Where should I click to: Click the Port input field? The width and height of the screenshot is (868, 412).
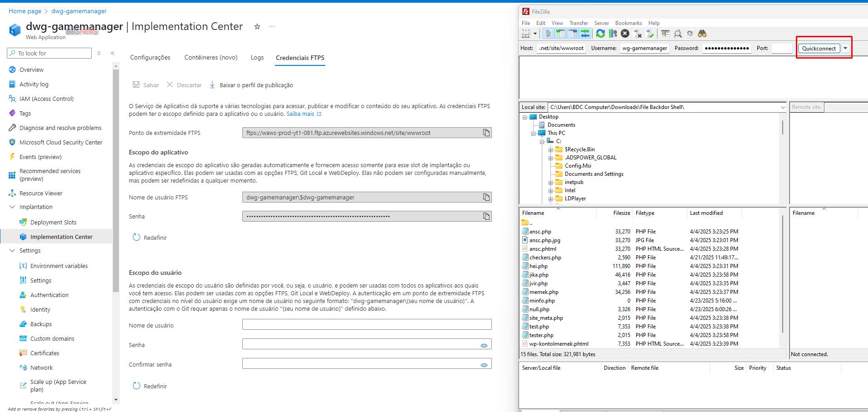click(x=781, y=48)
